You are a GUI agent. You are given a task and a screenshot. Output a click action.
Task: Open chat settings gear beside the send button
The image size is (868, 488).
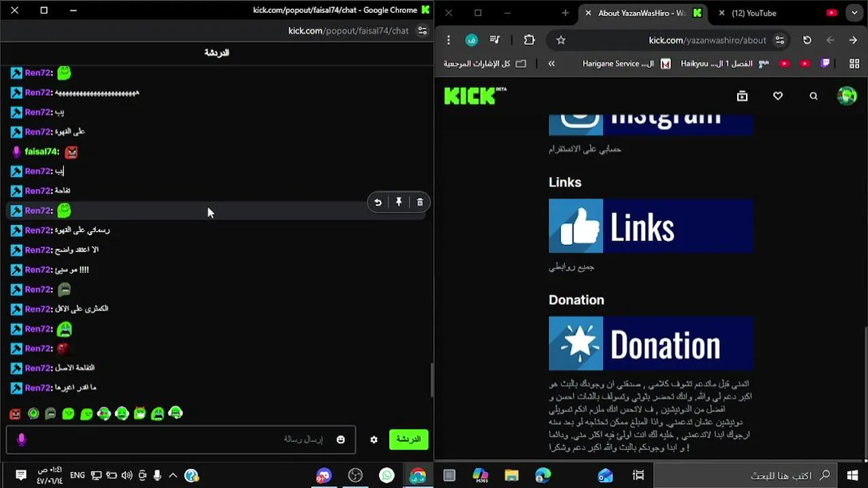coord(374,439)
